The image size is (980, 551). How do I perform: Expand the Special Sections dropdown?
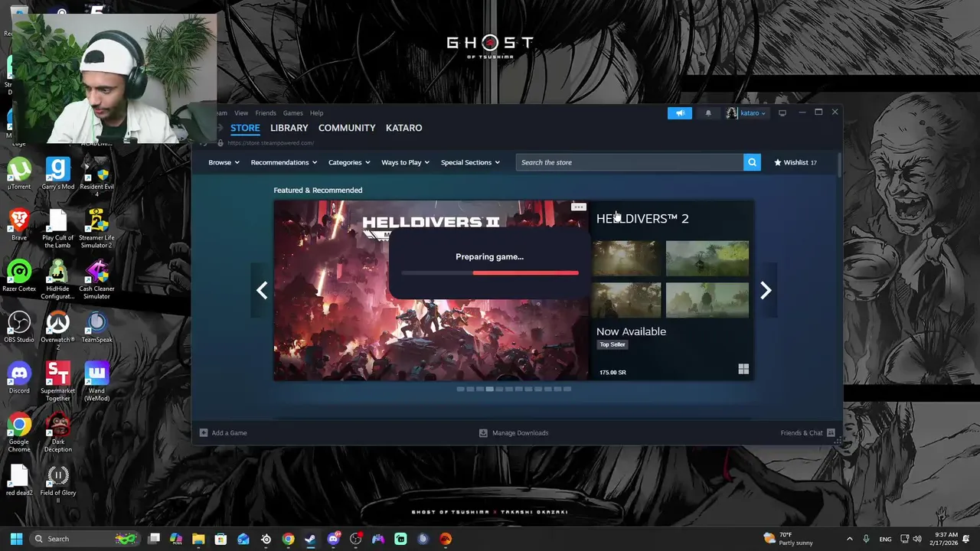tap(470, 162)
